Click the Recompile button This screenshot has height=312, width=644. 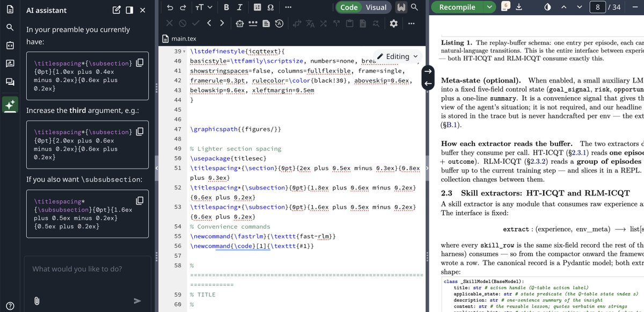457,7
